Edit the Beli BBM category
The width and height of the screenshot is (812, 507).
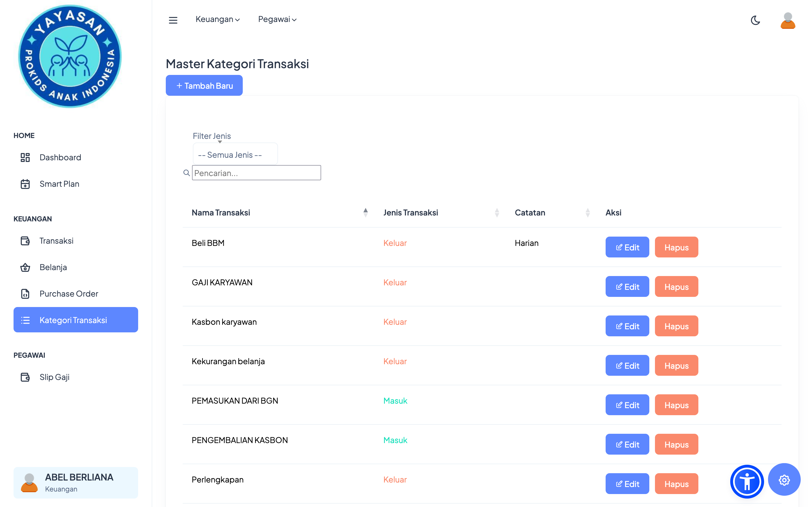[x=627, y=247]
